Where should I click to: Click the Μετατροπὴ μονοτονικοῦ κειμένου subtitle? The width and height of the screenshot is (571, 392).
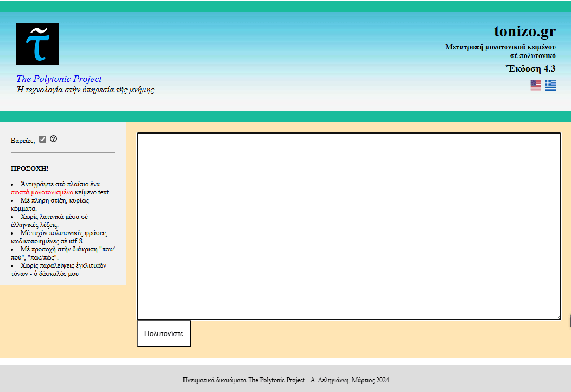(500, 47)
